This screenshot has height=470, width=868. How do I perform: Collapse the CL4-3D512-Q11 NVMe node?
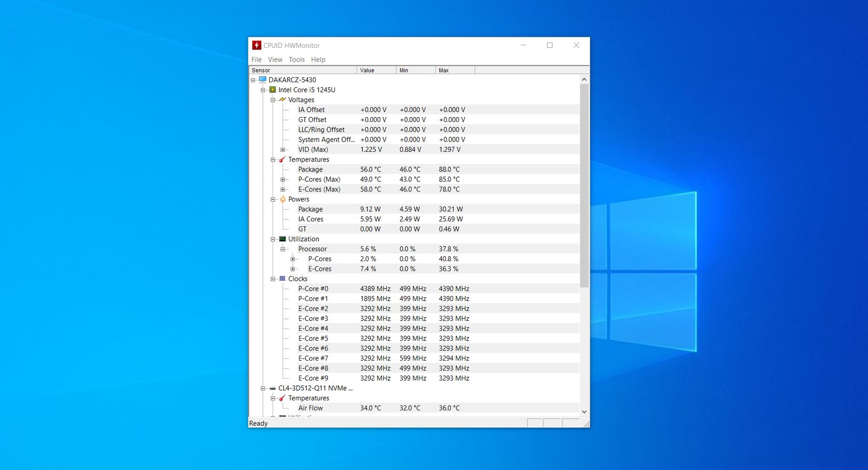[x=263, y=388]
